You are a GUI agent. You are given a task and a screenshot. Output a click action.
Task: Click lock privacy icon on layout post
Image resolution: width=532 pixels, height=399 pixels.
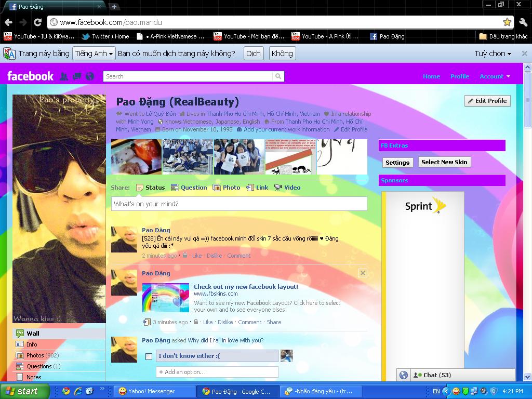(x=196, y=322)
